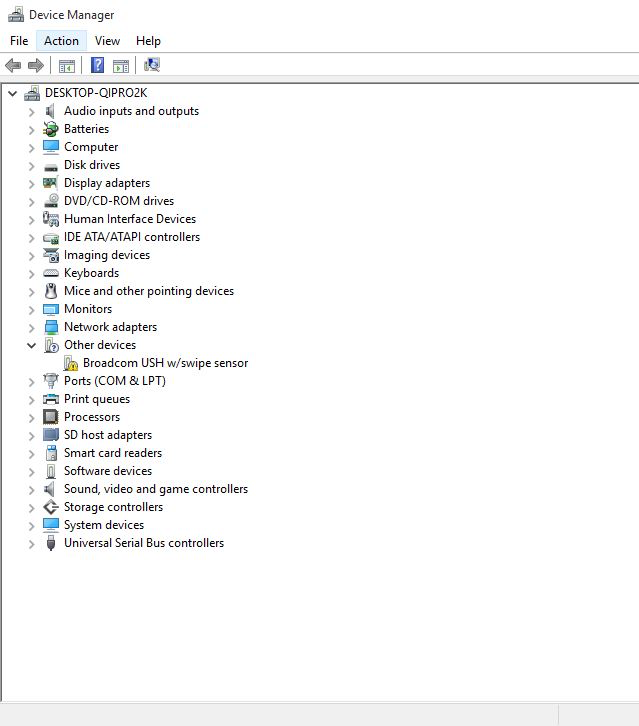Click the Forward arrow toolbar icon

(36, 65)
